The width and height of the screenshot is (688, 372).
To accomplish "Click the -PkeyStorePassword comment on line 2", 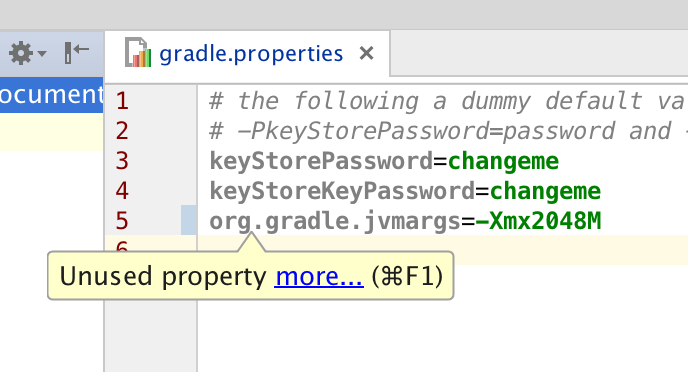I will [x=448, y=131].
